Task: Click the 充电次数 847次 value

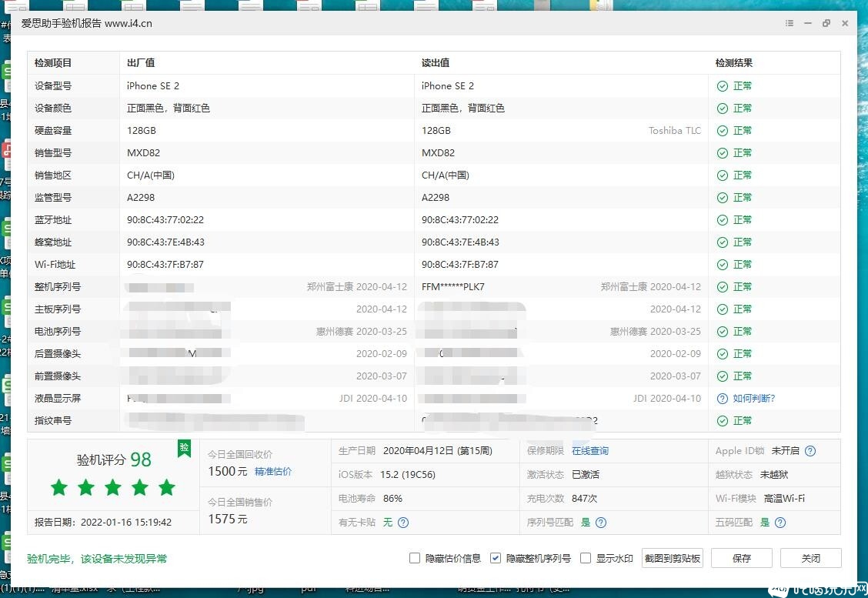Action: 585,499
